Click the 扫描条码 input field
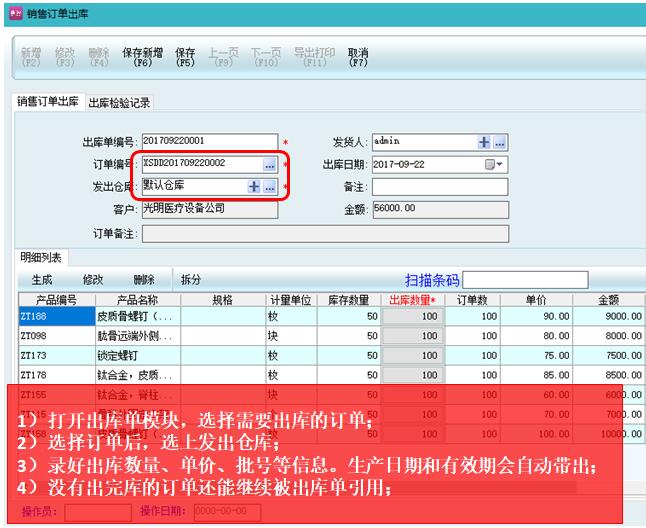Screen dimensions: 646x528 [x=525, y=280]
